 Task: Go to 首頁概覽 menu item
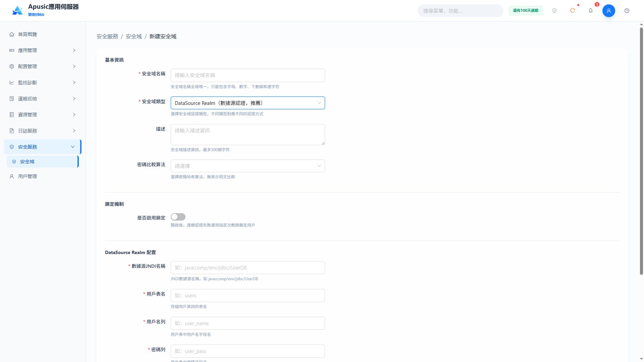(43, 34)
